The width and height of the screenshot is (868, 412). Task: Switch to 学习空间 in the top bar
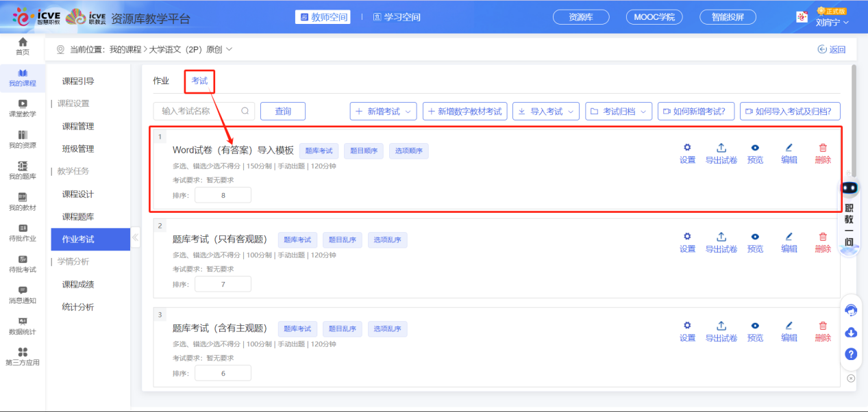point(397,17)
